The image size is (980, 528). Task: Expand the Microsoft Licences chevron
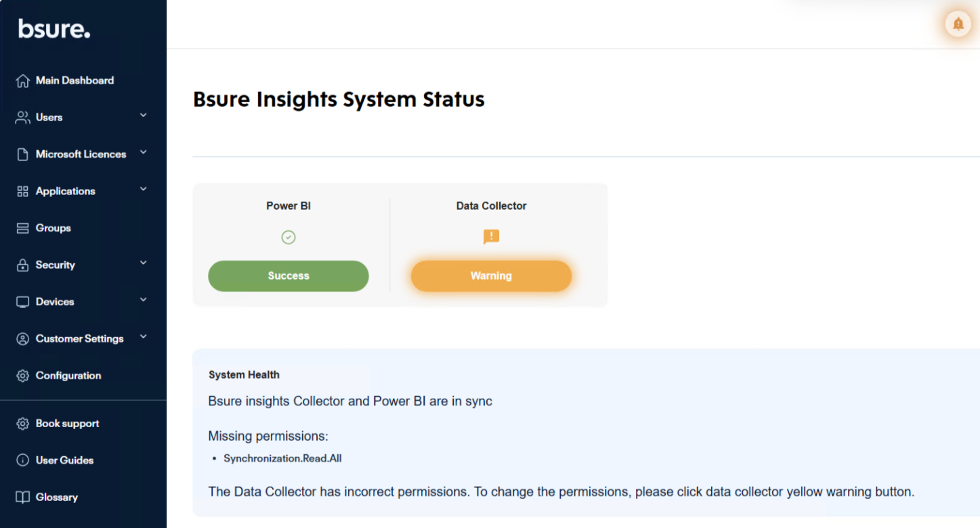(143, 153)
